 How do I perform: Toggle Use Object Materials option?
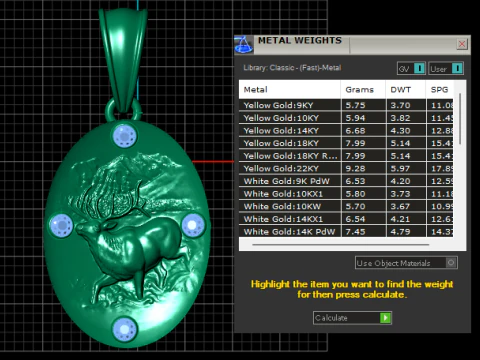click(406, 263)
